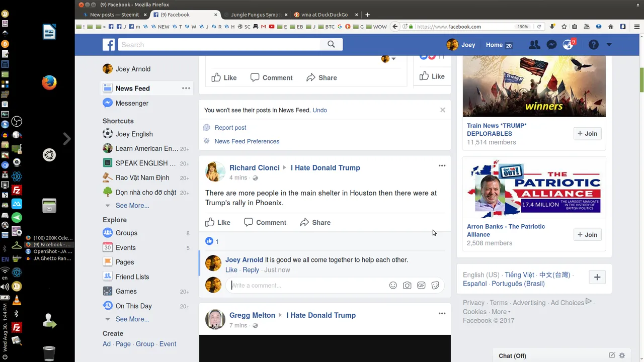Open Groups in Explore section
The width and height of the screenshot is (644, 362).
[x=126, y=233]
